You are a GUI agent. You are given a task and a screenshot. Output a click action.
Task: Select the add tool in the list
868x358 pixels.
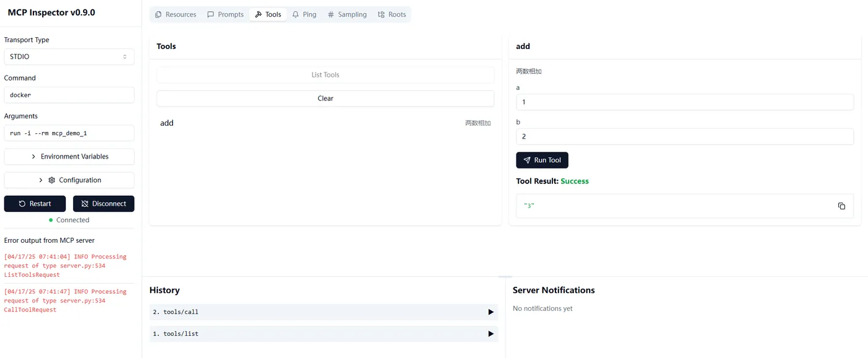point(325,123)
